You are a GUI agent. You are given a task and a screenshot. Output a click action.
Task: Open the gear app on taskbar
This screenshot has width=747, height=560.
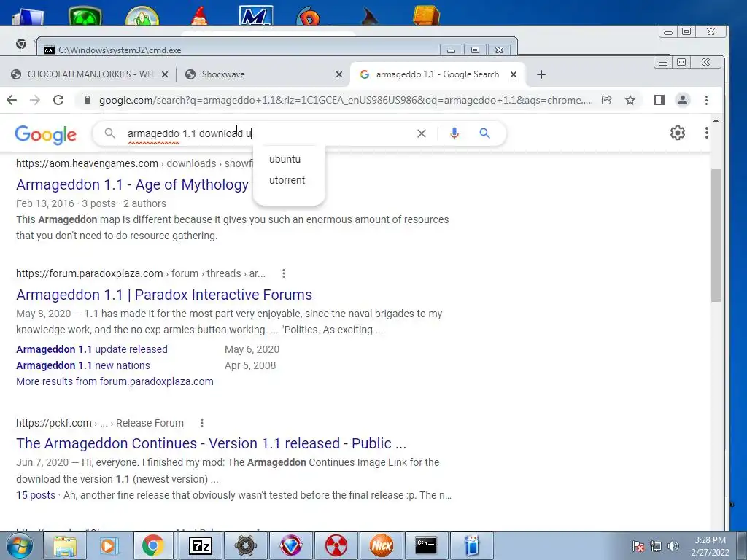[245, 545]
